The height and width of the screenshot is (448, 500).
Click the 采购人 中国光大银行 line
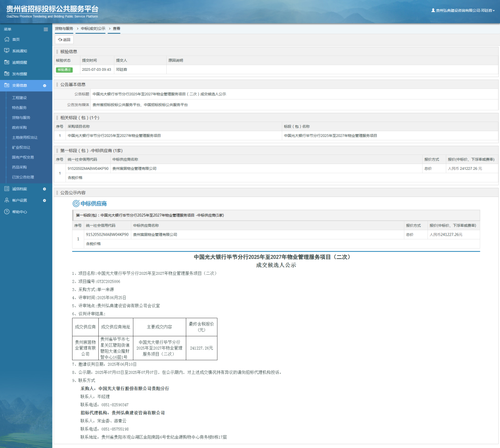pyautogui.click(x=125, y=388)
